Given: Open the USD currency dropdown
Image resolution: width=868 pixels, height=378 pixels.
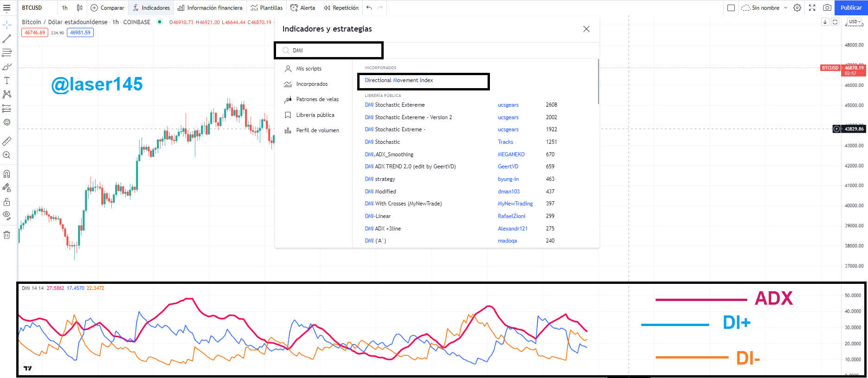Looking at the screenshot, I should pos(855,22).
